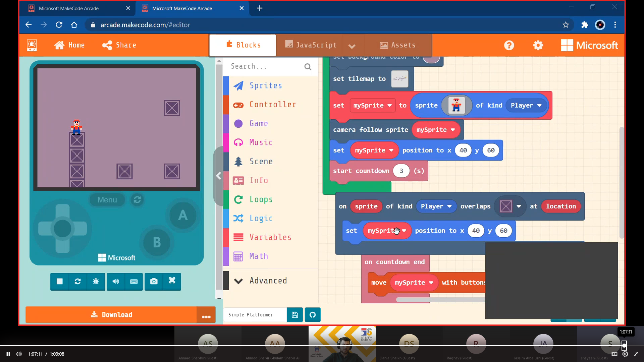The image size is (644, 362).
Task: Collapse the simulator panel with the left chevron
Action: click(x=219, y=176)
